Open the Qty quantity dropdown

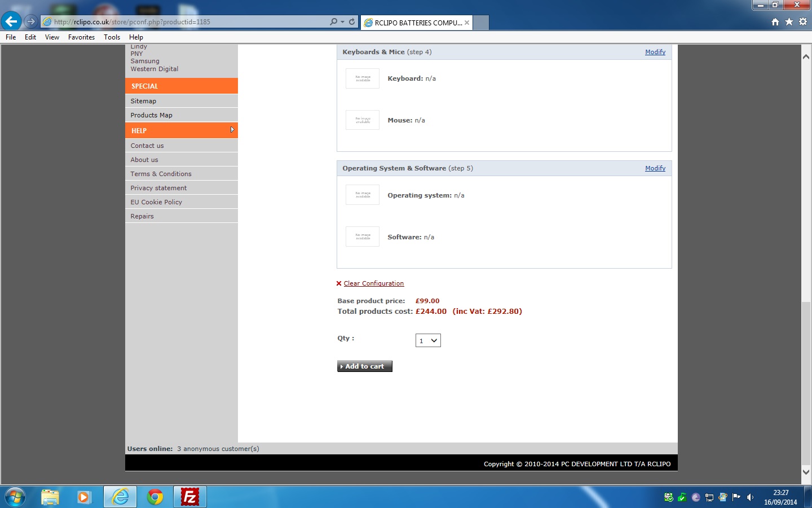(428, 340)
